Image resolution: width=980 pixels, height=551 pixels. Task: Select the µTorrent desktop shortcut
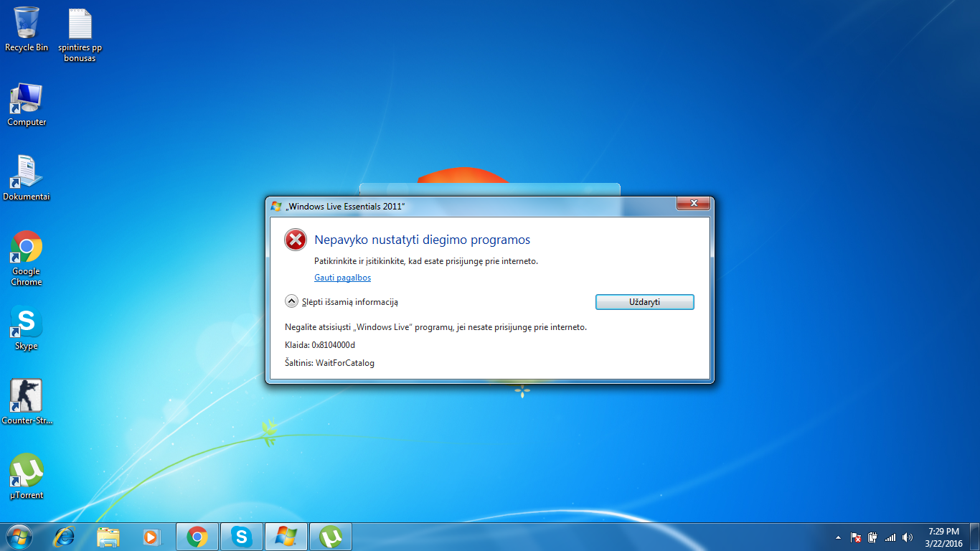pos(27,476)
